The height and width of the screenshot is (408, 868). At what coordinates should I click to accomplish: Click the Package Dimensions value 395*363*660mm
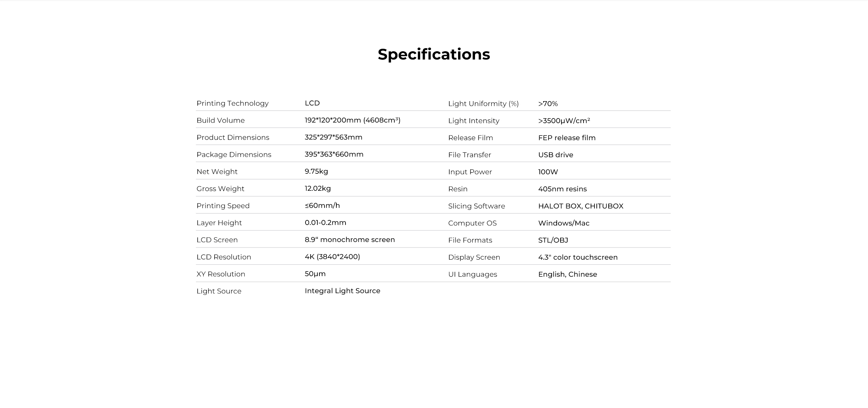334,154
